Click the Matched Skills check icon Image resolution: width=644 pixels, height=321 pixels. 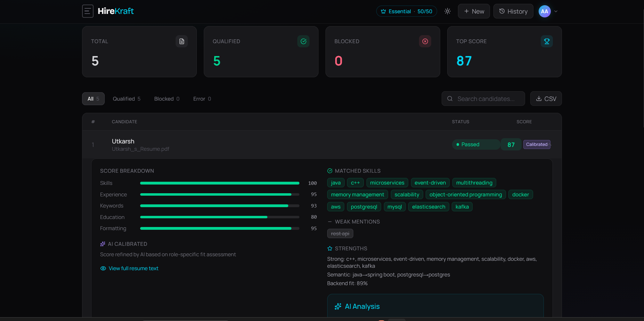330,171
